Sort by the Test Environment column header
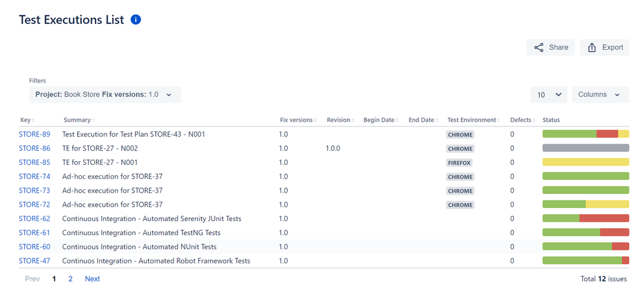Image resolution: width=644 pixels, height=297 pixels. pos(474,120)
